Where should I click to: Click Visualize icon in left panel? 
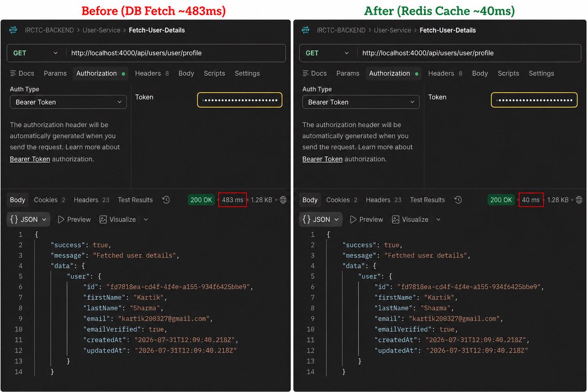pos(103,220)
